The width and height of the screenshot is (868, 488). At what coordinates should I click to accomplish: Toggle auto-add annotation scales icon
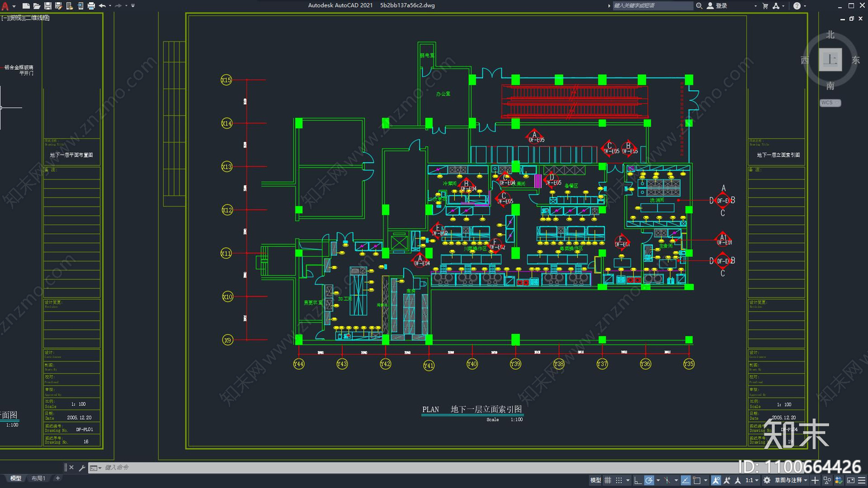click(x=727, y=480)
